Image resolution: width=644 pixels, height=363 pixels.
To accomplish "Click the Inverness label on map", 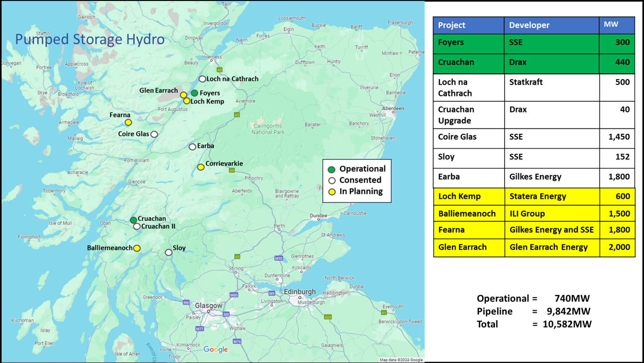I will (x=212, y=57).
